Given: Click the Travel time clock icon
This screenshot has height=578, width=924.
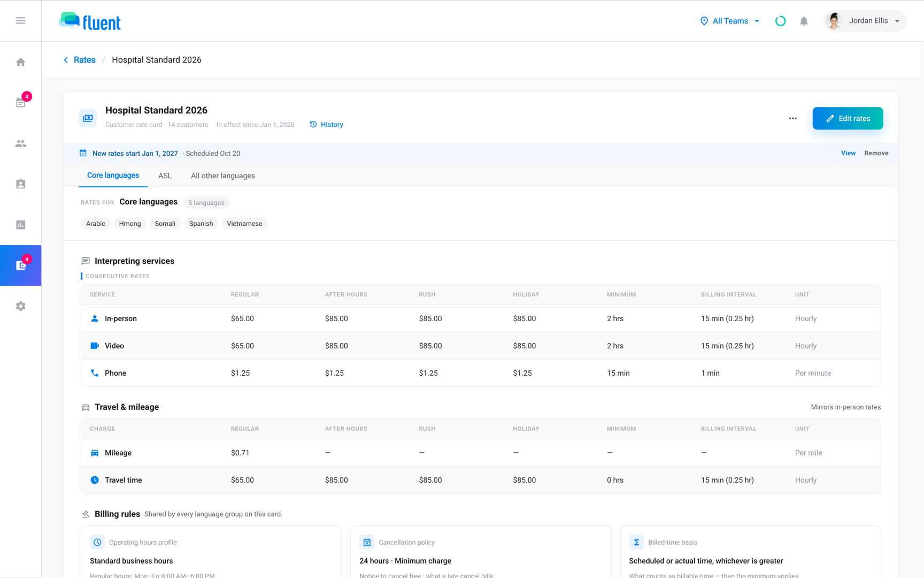Looking at the screenshot, I should 95,480.
